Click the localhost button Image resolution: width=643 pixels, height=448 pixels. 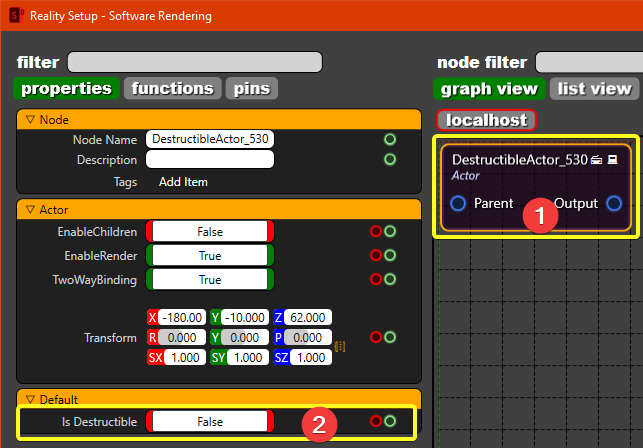[486, 120]
